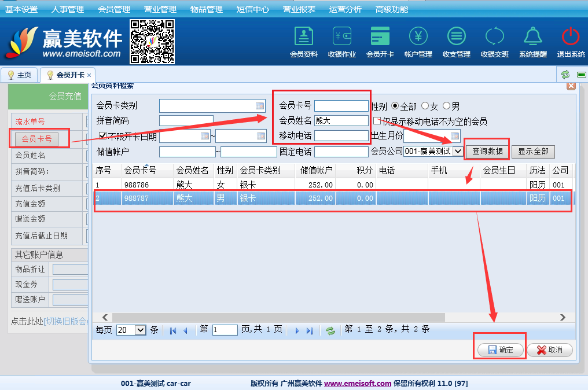Switch to the 主页 tab
This screenshot has height=390, width=588.
point(19,75)
